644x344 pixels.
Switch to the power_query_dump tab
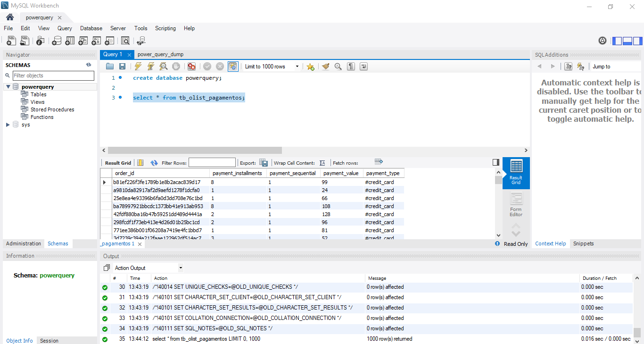click(160, 54)
